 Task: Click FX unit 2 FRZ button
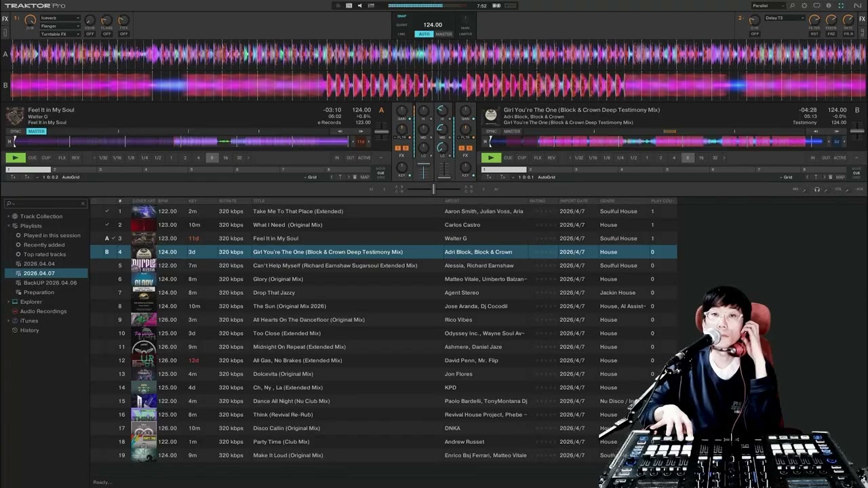pyautogui.click(x=831, y=34)
